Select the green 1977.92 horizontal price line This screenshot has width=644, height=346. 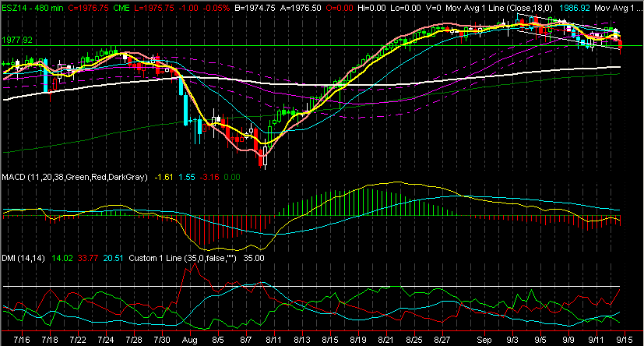click(322, 46)
